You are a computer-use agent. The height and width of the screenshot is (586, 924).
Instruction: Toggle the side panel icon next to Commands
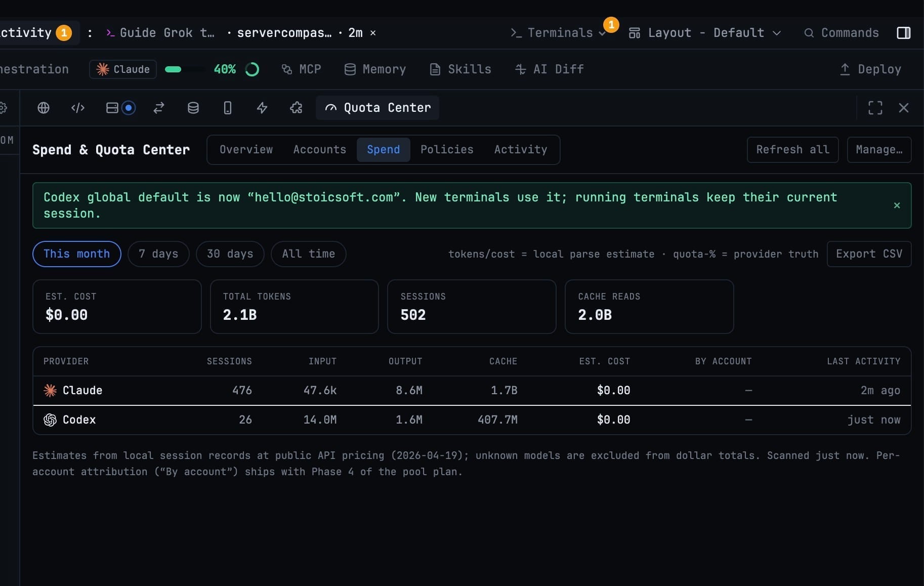click(x=904, y=33)
